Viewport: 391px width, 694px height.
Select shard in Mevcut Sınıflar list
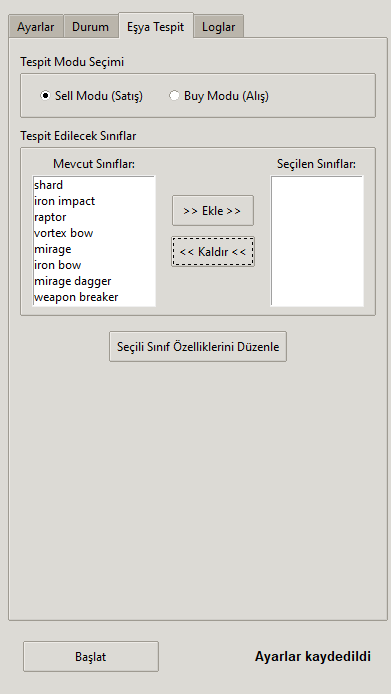[x=94, y=185]
